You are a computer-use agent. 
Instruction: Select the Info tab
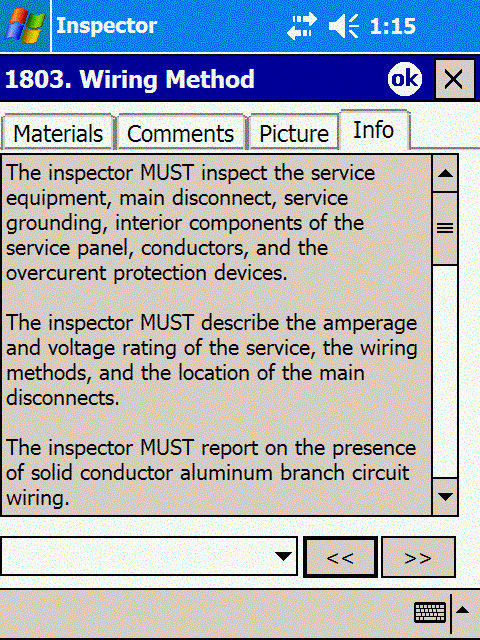(373, 130)
